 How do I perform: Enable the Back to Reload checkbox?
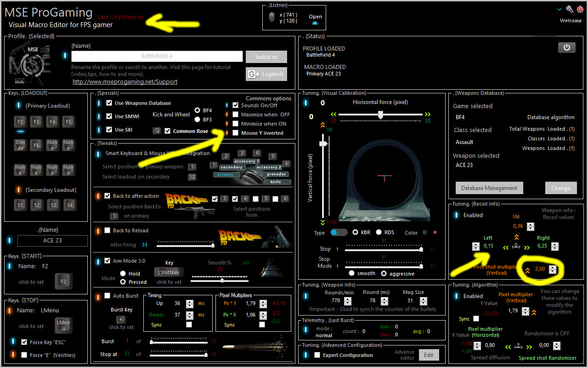click(107, 230)
